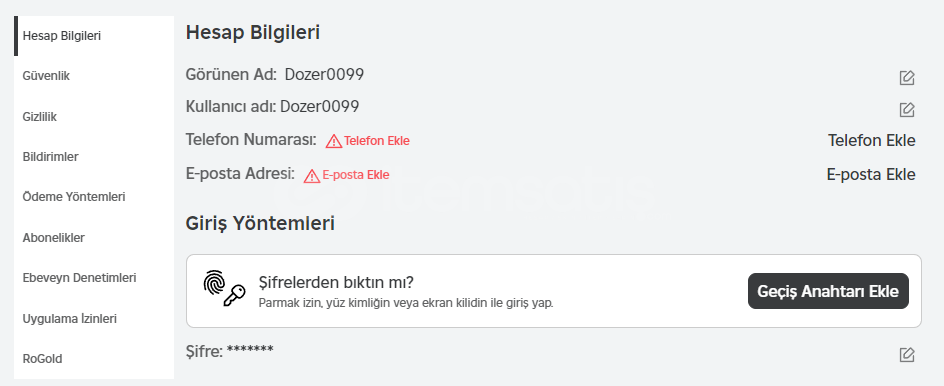Click the red E-posta Ekle warning link
The width and height of the screenshot is (944, 386).
pyautogui.click(x=356, y=175)
